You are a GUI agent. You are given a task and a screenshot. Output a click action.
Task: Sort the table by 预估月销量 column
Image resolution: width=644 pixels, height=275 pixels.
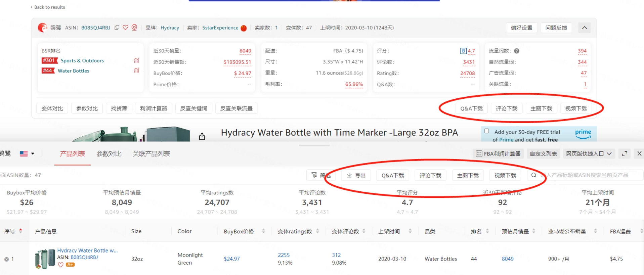coord(534,231)
